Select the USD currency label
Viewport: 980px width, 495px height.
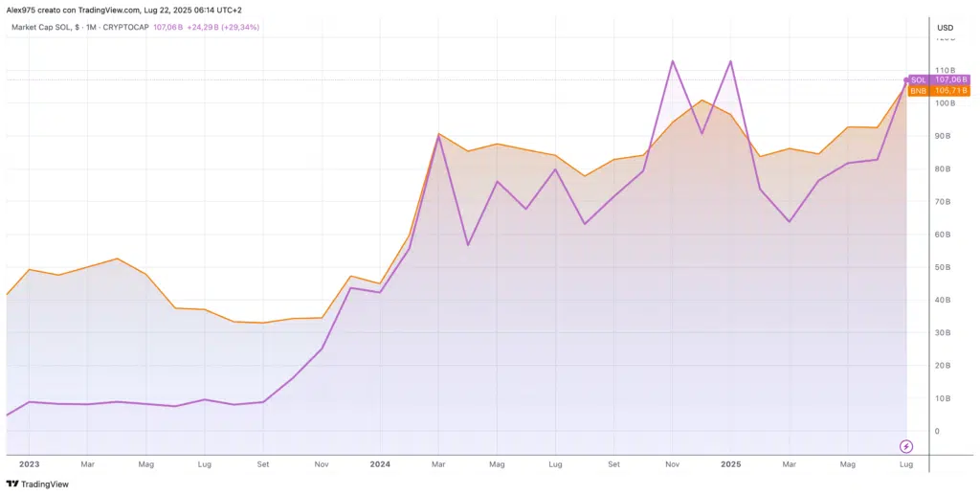pos(945,27)
